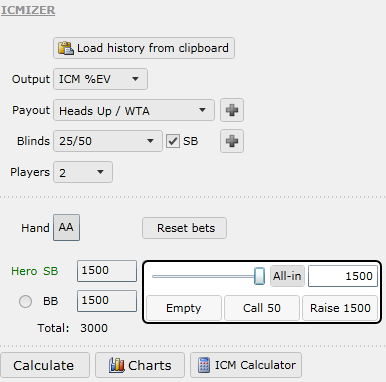Click the BB stack input field
This screenshot has height=382, width=386.
107,301
